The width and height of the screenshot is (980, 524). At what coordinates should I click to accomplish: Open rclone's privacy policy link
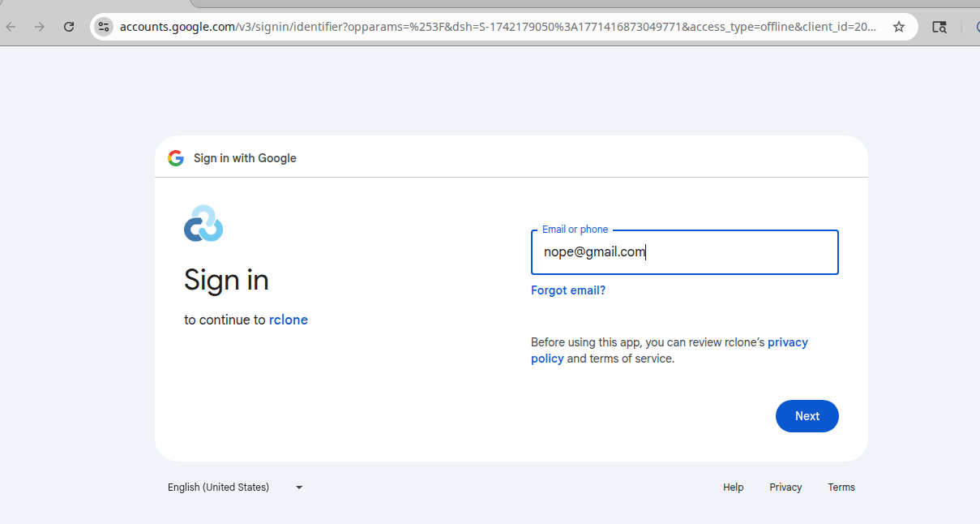[x=670, y=350]
